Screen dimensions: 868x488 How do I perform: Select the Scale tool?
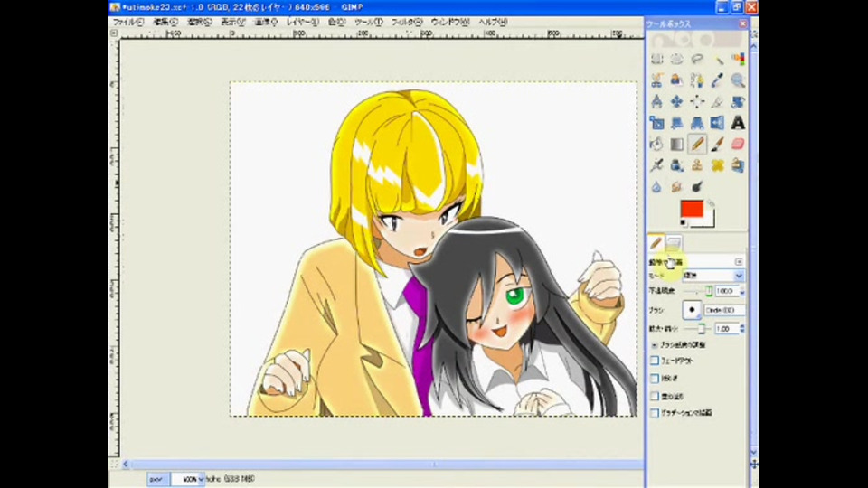coord(656,123)
